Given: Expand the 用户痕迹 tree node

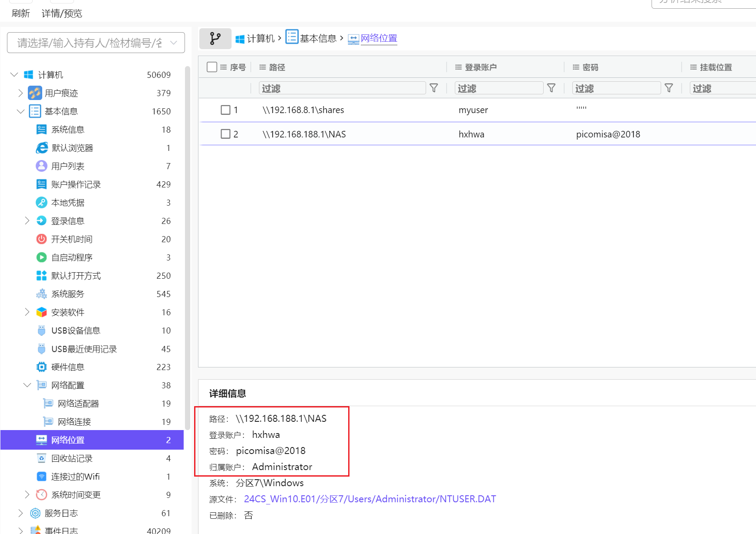Looking at the screenshot, I should (20, 93).
